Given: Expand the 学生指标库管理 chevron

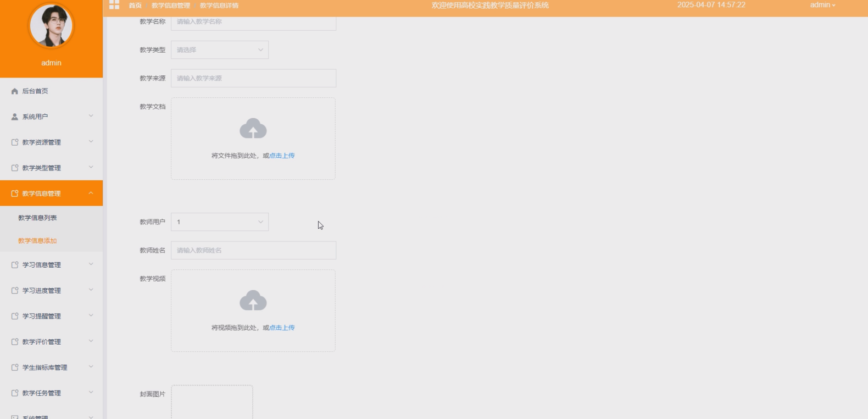Looking at the screenshot, I should [x=91, y=367].
